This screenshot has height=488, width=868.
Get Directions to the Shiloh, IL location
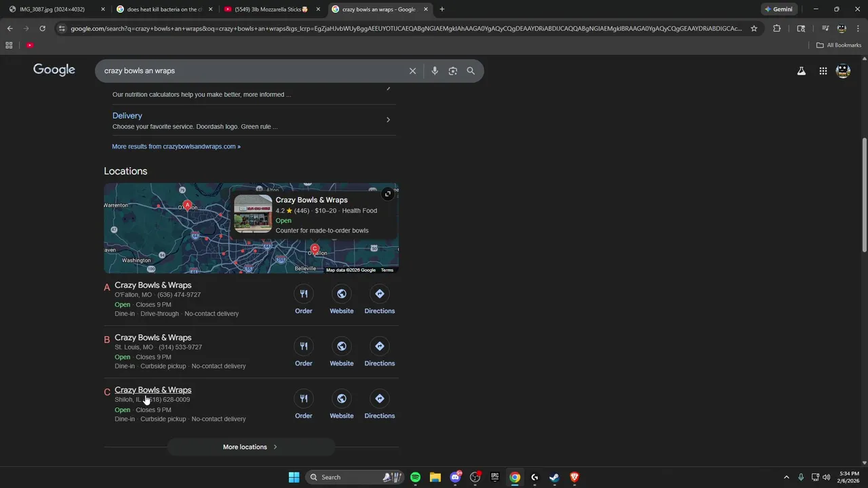pos(380,405)
